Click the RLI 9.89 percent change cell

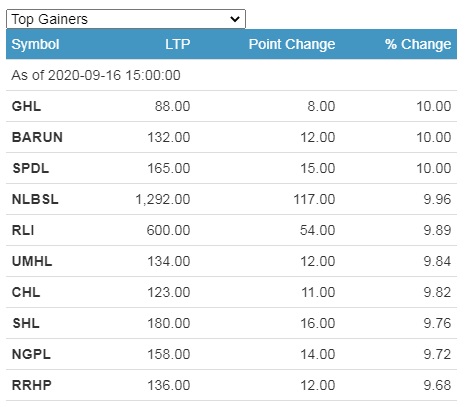(x=437, y=230)
